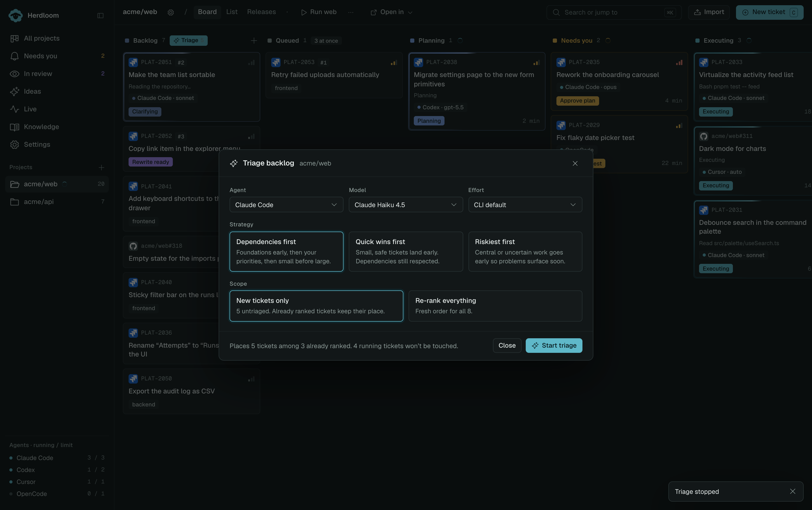Viewport: 812px width, 510px height.
Task: Click priority bars icon on PLAT-2051 card
Action: [252, 63]
